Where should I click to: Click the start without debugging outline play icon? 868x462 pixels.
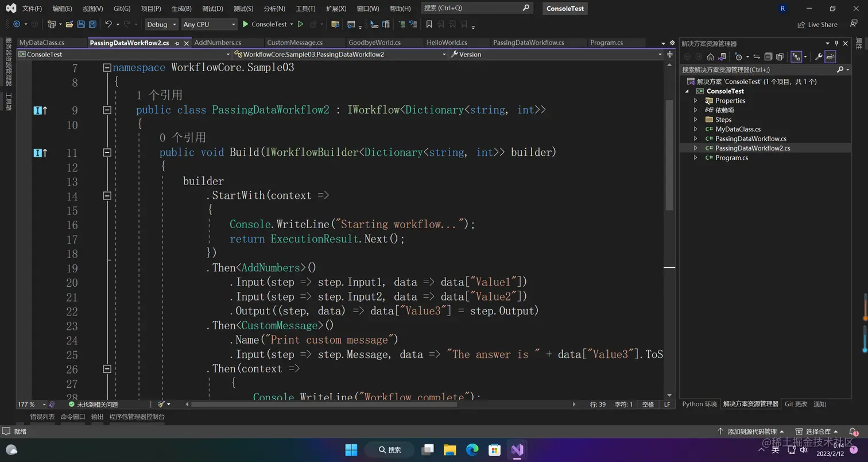point(300,24)
